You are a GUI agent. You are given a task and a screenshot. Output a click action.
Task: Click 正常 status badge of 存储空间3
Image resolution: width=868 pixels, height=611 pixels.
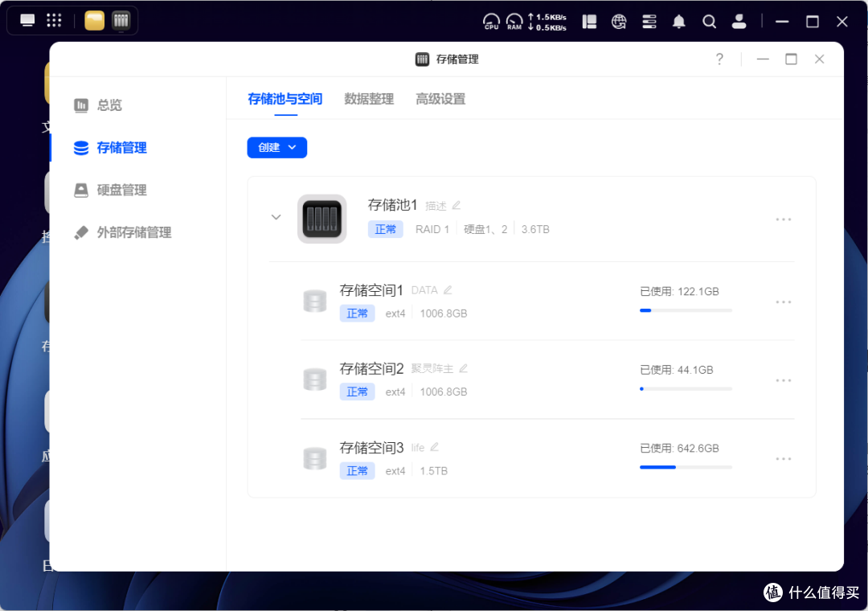pyautogui.click(x=357, y=471)
